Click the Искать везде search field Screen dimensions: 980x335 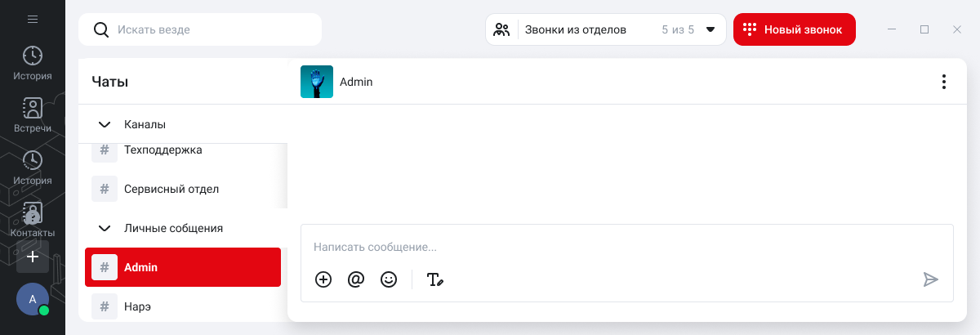click(212, 29)
